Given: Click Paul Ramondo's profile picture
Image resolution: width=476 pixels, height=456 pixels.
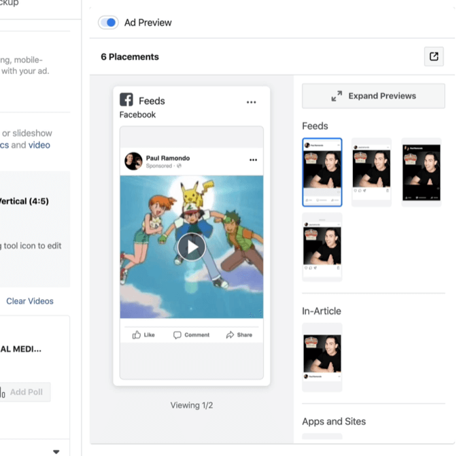Looking at the screenshot, I should (133, 161).
